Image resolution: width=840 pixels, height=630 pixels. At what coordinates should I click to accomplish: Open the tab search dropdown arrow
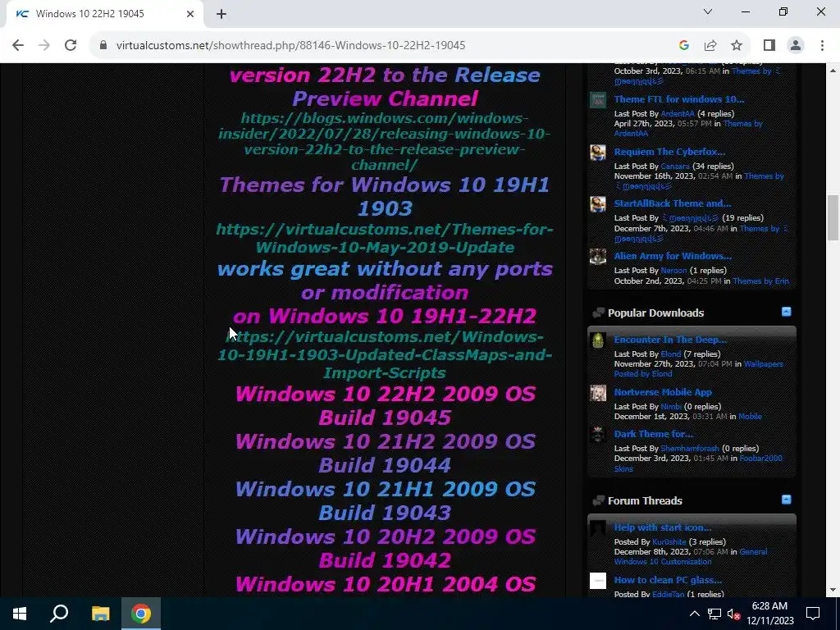(x=708, y=11)
